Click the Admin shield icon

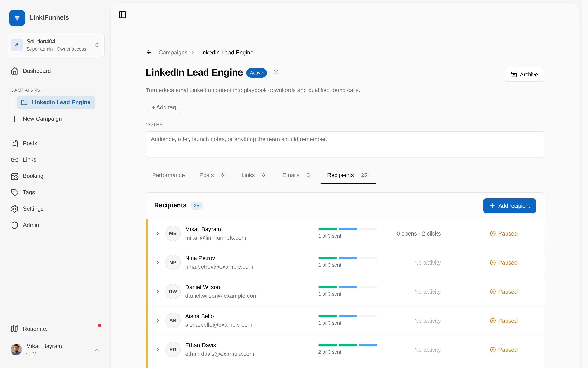coord(14,225)
